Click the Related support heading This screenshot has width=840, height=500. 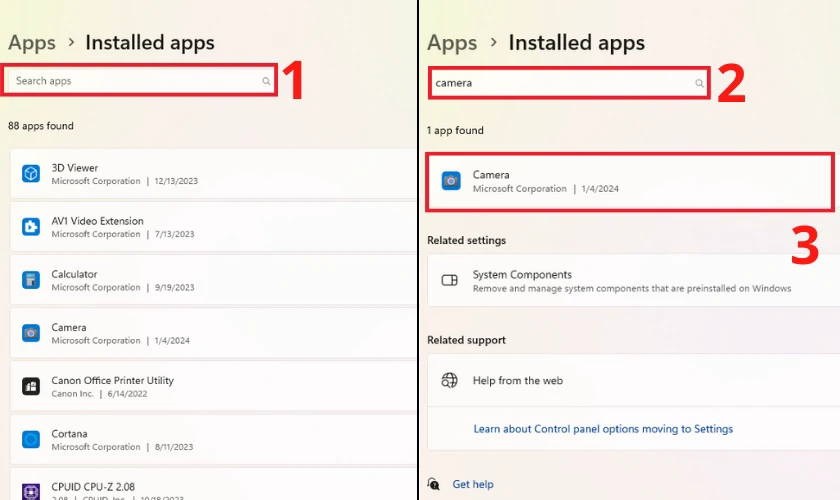[467, 340]
